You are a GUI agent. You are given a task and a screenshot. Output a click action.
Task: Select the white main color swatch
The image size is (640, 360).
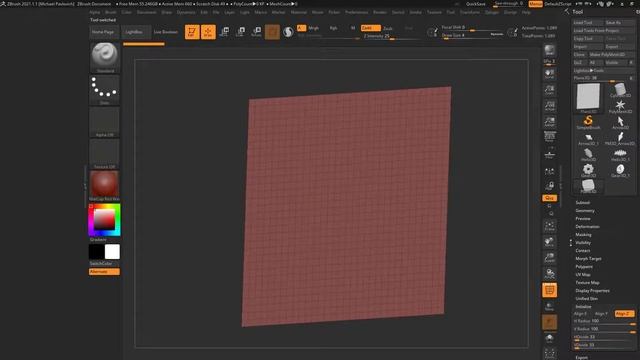[x=112, y=252]
